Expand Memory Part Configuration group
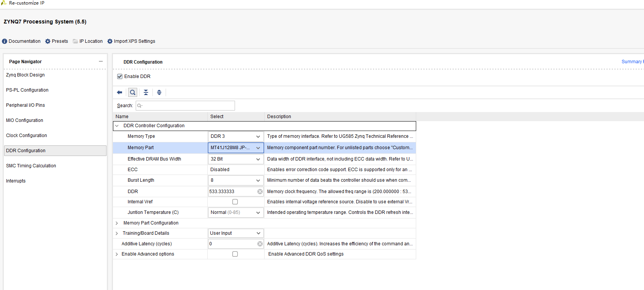This screenshot has width=644, height=290. click(117, 223)
